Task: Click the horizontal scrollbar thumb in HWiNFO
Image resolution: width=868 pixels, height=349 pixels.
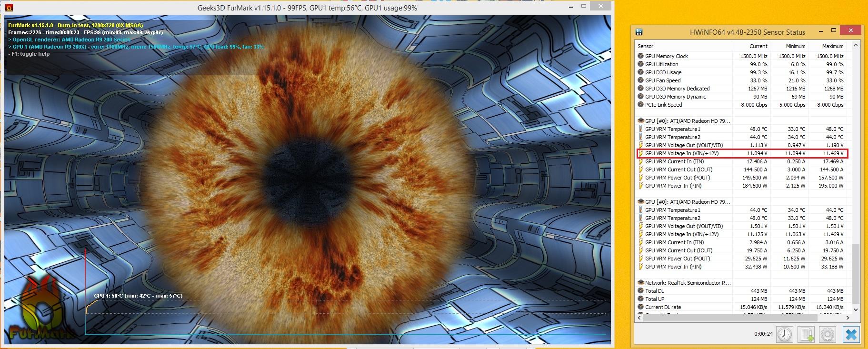Action: click(730, 318)
